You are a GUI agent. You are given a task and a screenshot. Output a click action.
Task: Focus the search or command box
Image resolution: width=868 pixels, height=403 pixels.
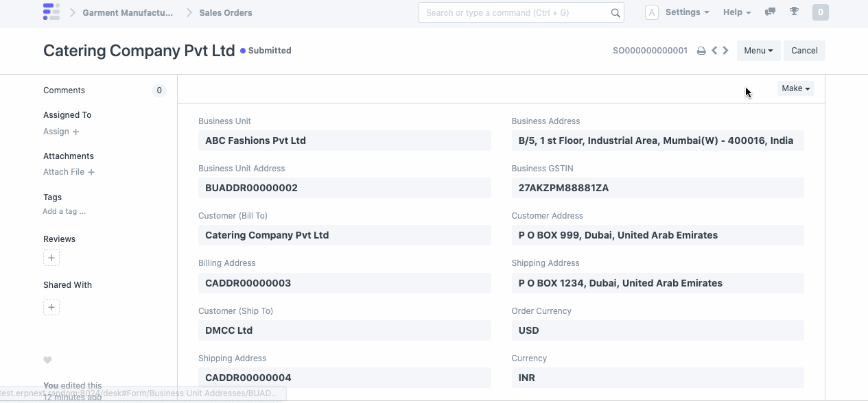coord(521,12)
